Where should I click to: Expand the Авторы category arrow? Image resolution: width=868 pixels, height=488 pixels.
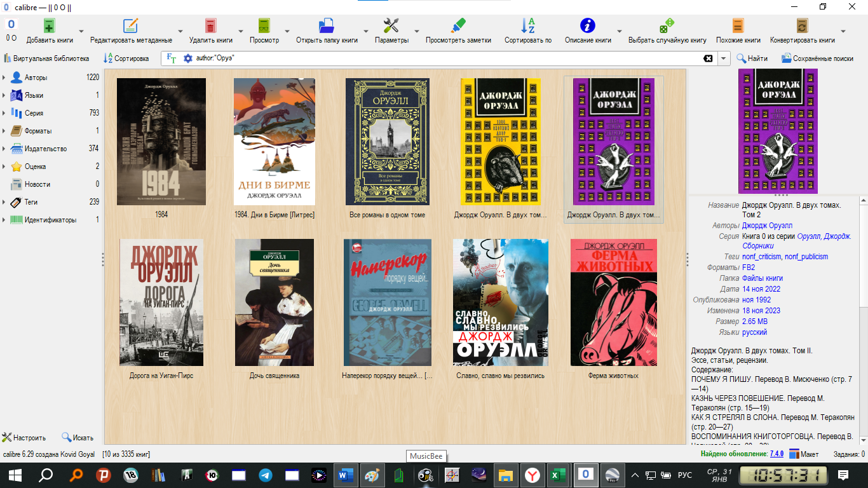4,78
